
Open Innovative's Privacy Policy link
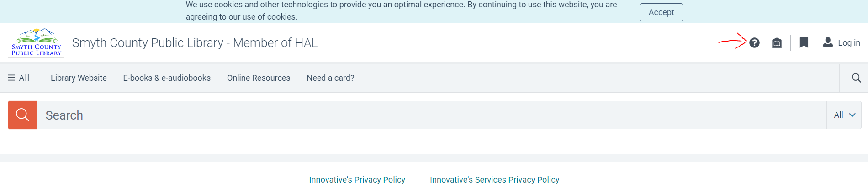click(x=357, y=180)
